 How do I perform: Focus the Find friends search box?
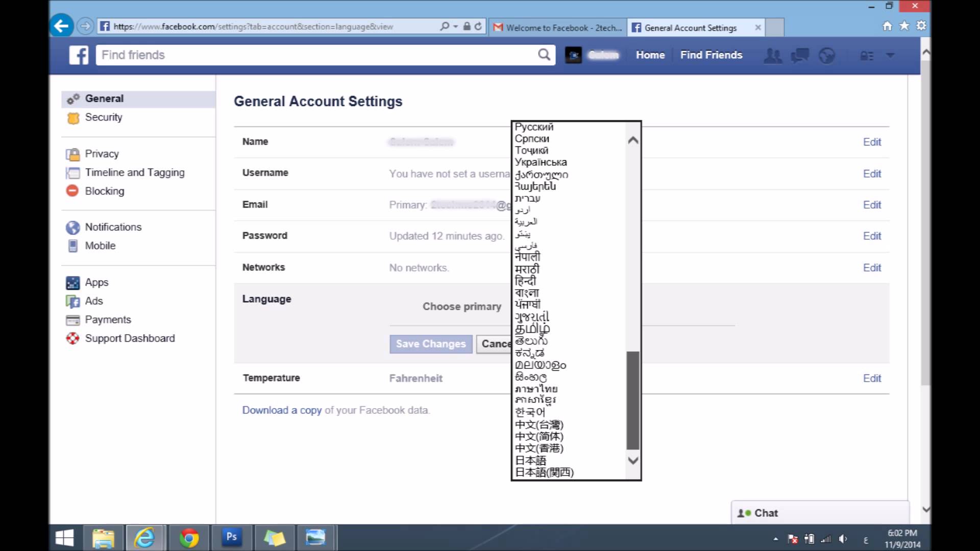pyautogui.click(x=316, y=55)
